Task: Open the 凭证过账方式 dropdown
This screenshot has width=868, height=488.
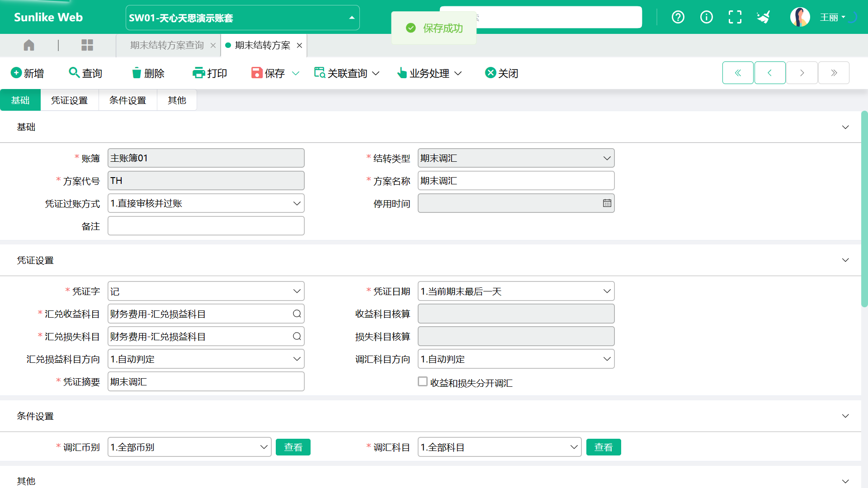Action: point(297,203)
